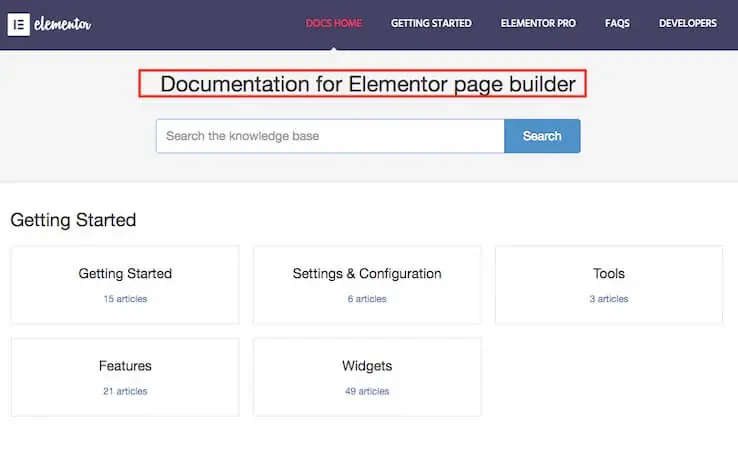
Task: Click the '21 articles' link text
Action: [x=125, y=391]
